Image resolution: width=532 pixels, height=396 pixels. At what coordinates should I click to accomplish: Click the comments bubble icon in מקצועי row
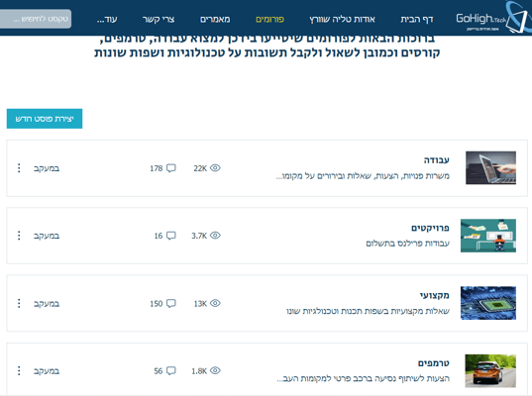pos(171,304)
